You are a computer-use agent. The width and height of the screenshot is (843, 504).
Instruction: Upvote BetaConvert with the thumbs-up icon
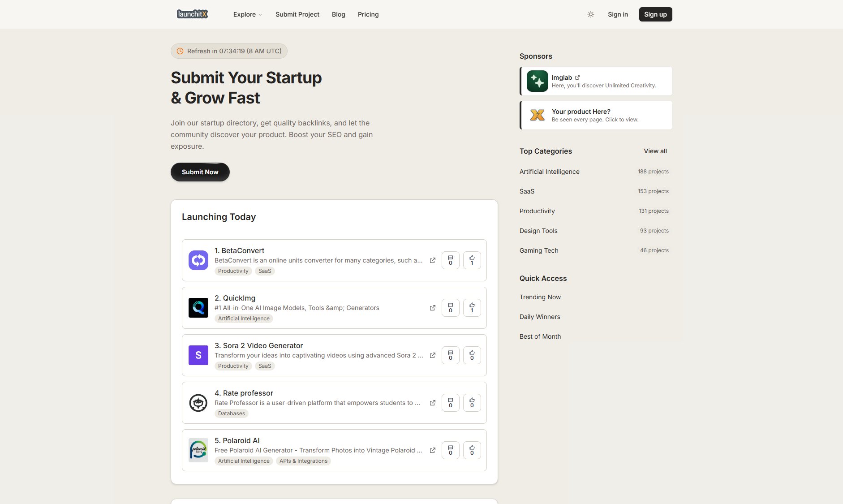(472, 260)
